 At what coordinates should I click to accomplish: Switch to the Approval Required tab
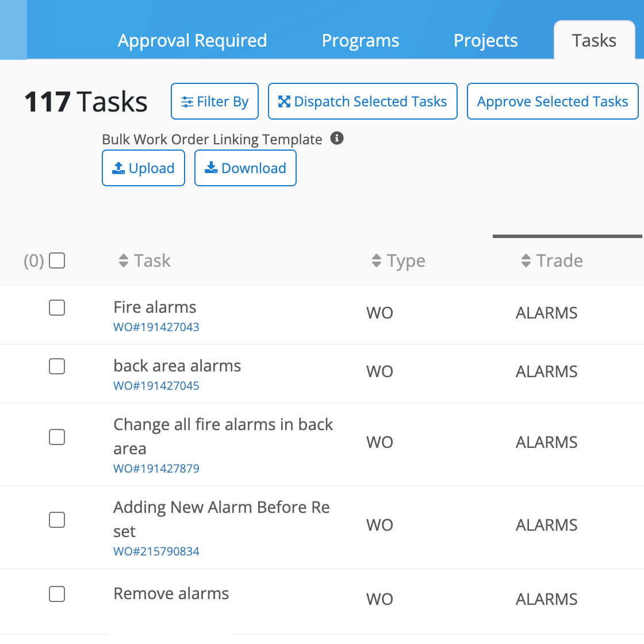pos(193,41)
